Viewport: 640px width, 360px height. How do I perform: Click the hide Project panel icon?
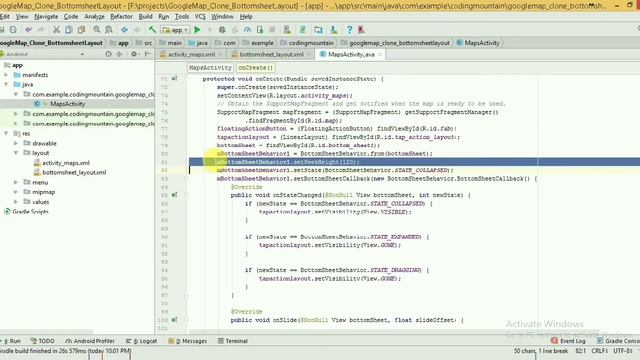pyautogui.click(x=148, y=54)
